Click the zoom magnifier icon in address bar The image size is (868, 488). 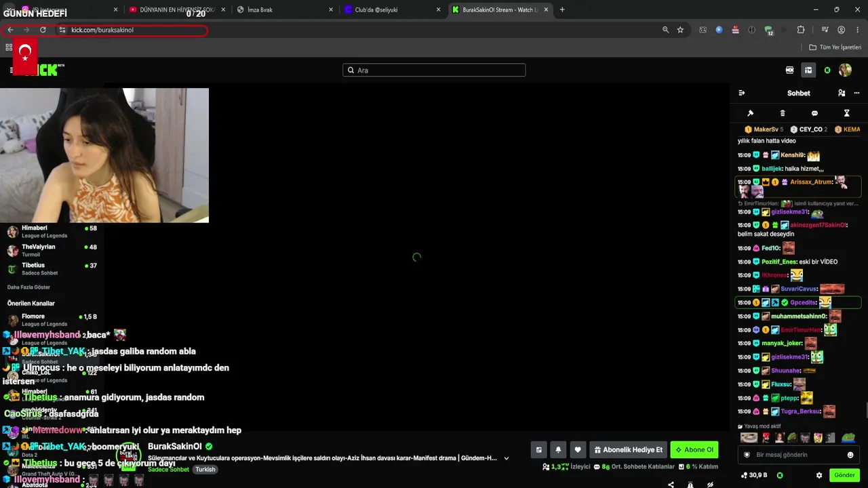pyautogui.click(x=665, y=30)
